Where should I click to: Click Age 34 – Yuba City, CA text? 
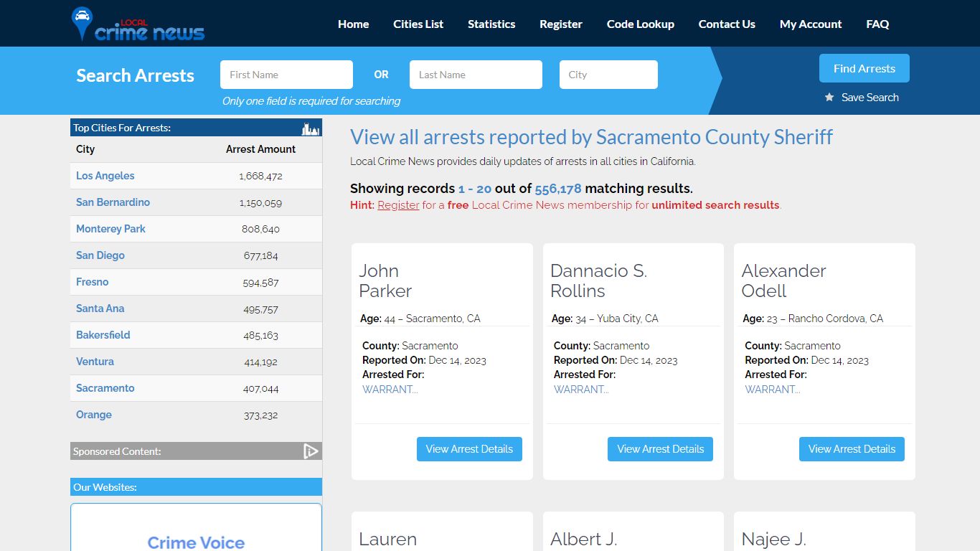pos(605,319)
